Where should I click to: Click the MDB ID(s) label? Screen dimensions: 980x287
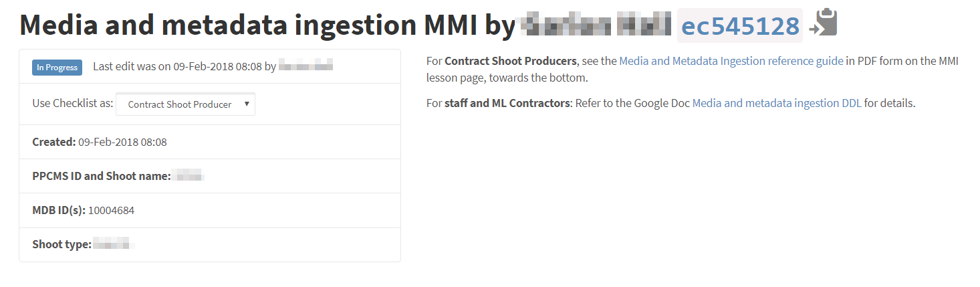[59, 210]
